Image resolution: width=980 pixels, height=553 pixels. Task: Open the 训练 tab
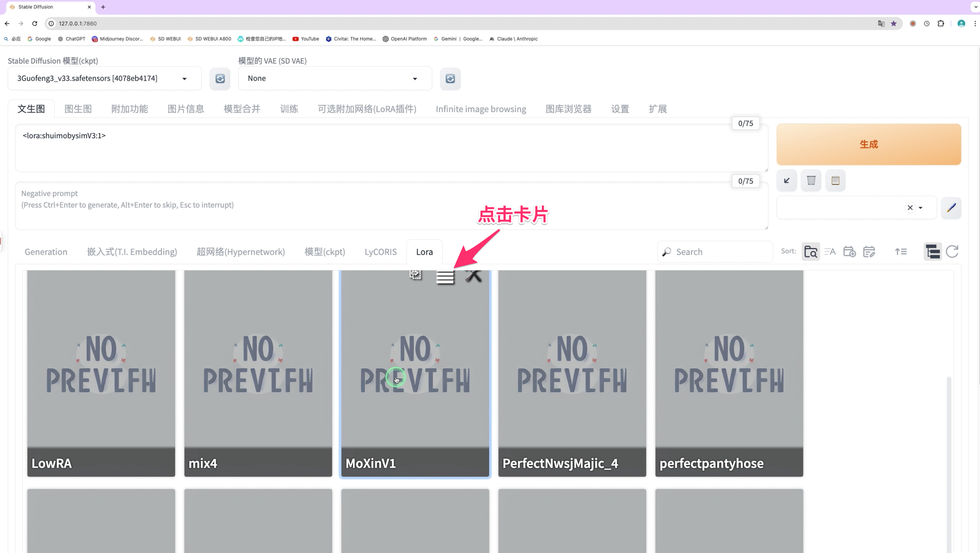(289, 109)
